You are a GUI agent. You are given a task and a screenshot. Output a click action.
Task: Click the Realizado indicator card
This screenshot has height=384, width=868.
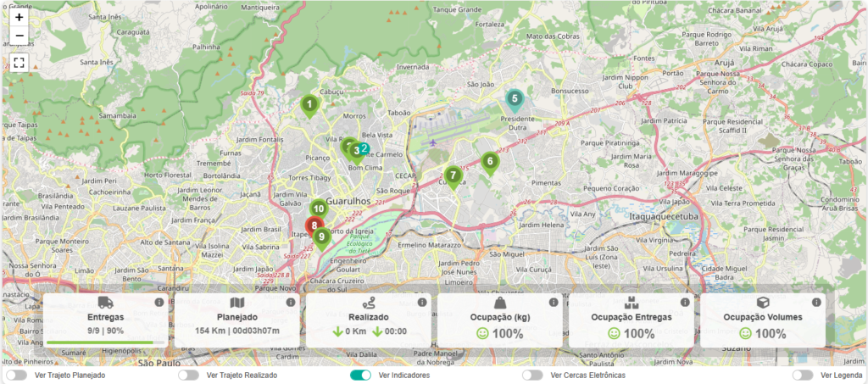tap(368, 320)
